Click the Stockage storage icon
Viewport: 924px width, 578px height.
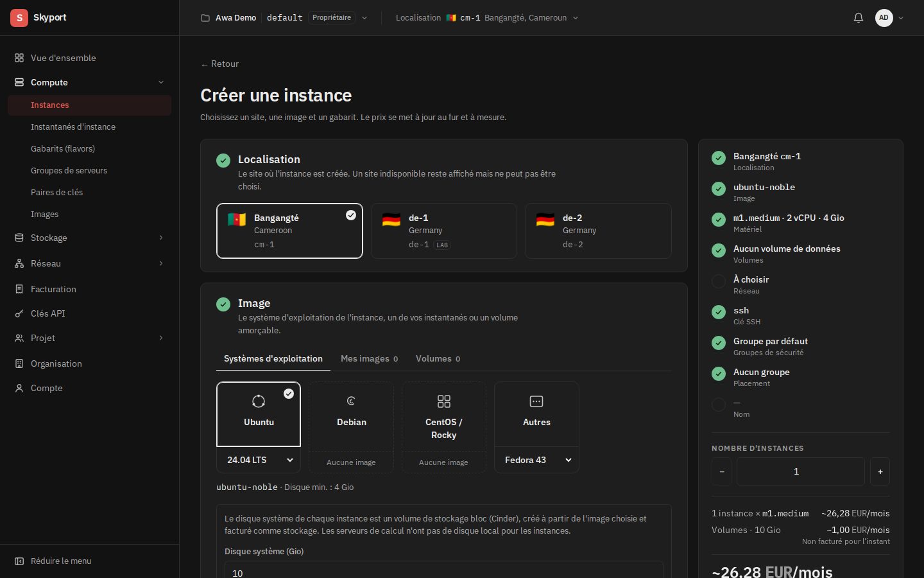pyautogui.click(x=19, y=238)
